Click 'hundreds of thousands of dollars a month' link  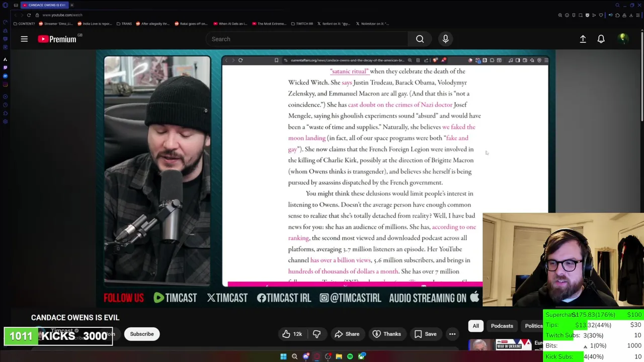(x=343, y=271)
